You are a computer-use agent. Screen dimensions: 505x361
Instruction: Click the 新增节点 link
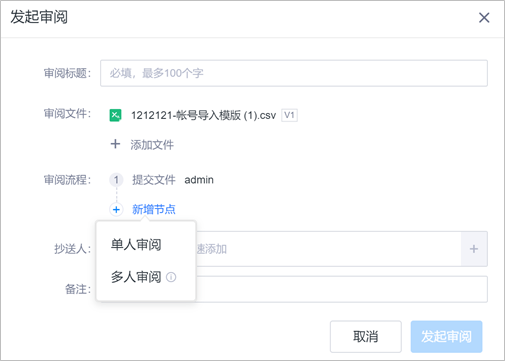pyautogui.click(x=154, y=210)
